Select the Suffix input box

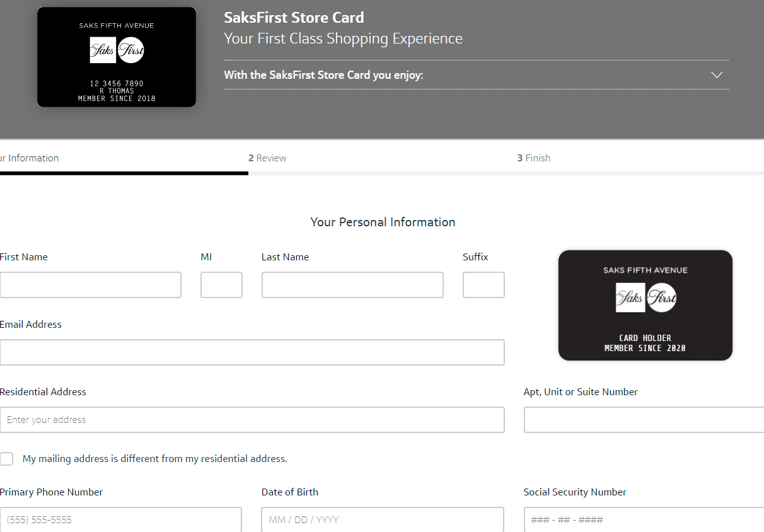point(483,285)
